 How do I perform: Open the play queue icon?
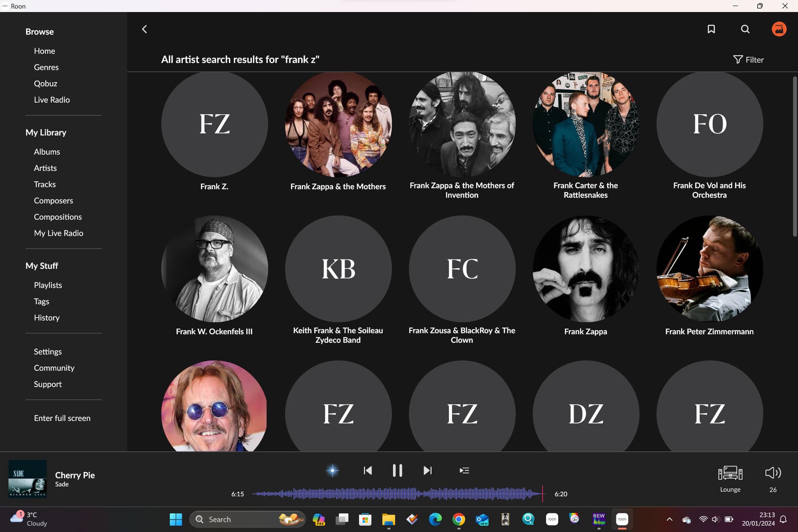point(464,470)
